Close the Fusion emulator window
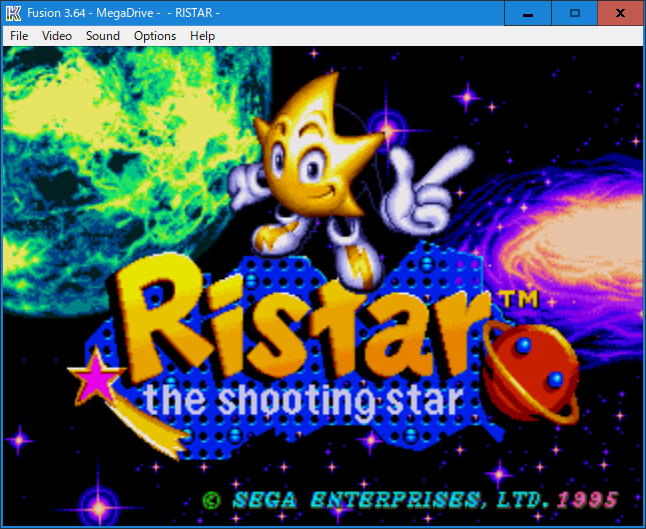 620,14
